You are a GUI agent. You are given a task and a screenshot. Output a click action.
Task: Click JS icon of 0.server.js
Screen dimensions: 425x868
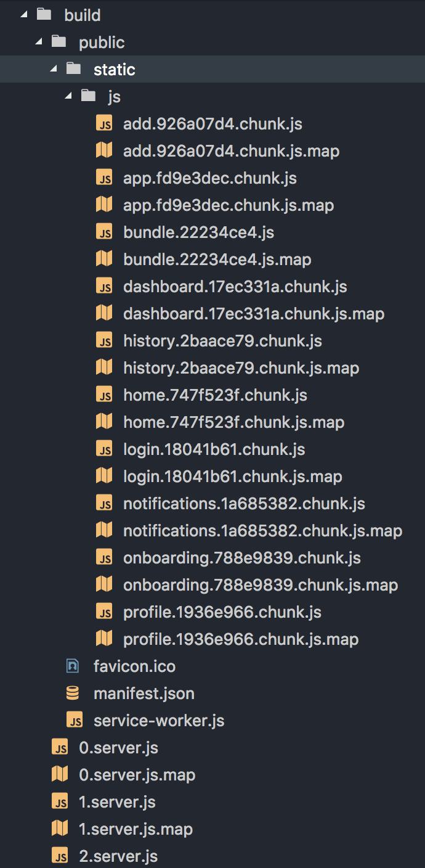[x=60, y=748]
